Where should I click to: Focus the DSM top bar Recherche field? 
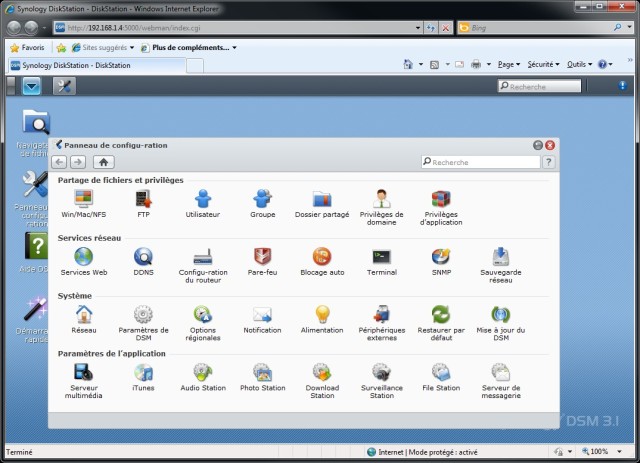pyautogui.click(x=539, y=86)
